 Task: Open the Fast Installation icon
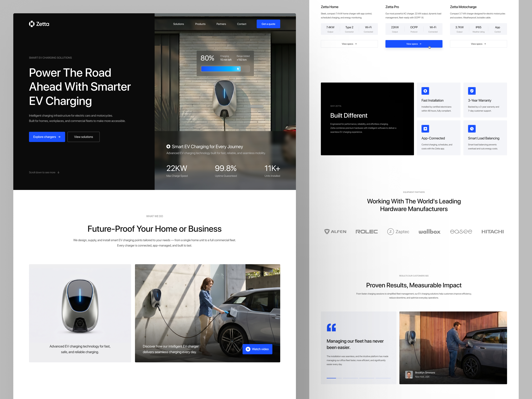(425, 91)
